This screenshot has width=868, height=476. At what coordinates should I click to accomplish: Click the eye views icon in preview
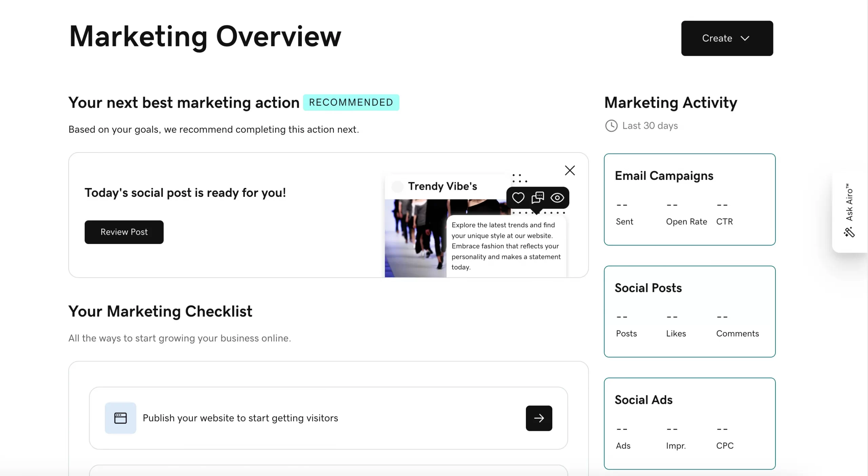[x=557, y=198]
